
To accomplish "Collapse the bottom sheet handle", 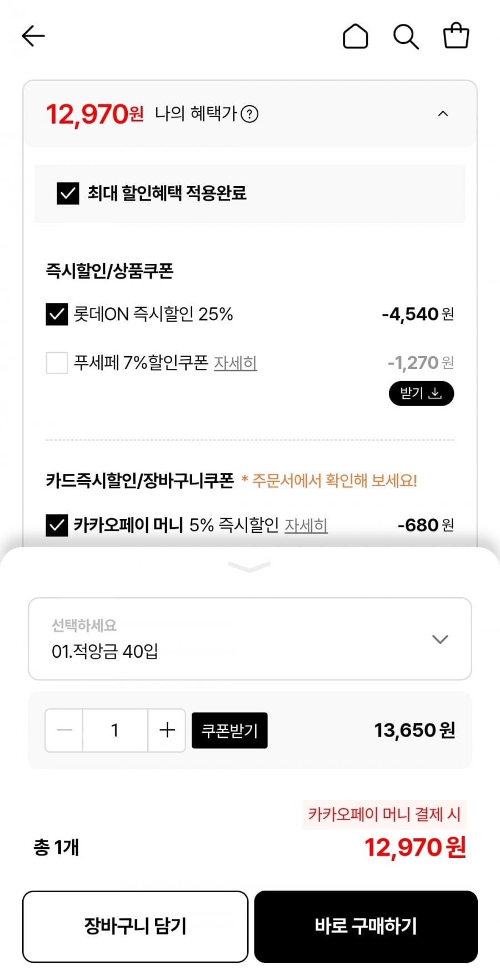I will point(249,567).
